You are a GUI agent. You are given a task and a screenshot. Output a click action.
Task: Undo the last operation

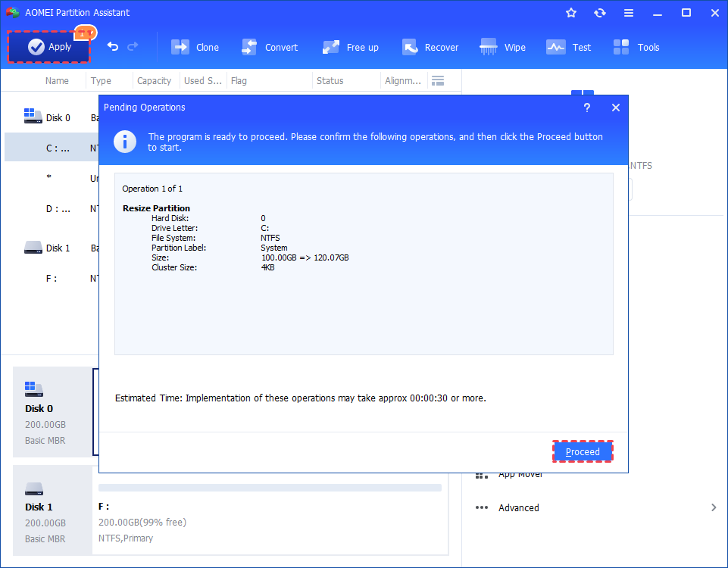coord(112,46)
